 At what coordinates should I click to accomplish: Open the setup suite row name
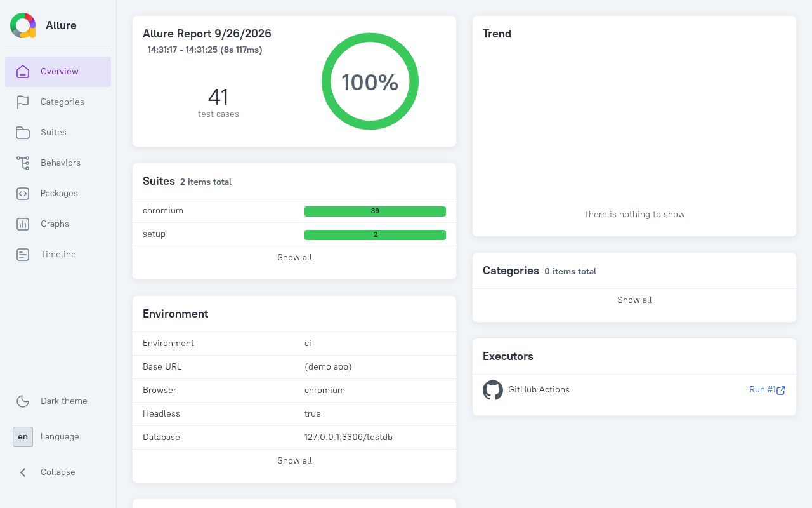154,234
